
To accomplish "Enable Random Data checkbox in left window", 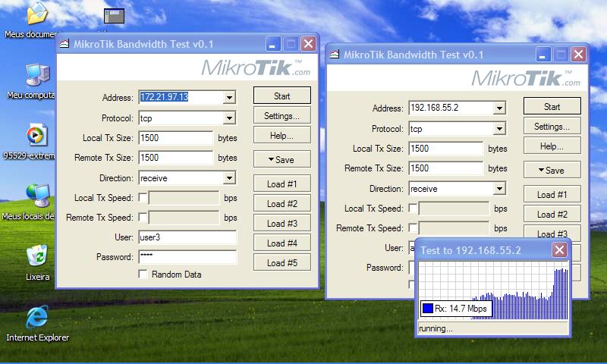I will click(143, 275).
